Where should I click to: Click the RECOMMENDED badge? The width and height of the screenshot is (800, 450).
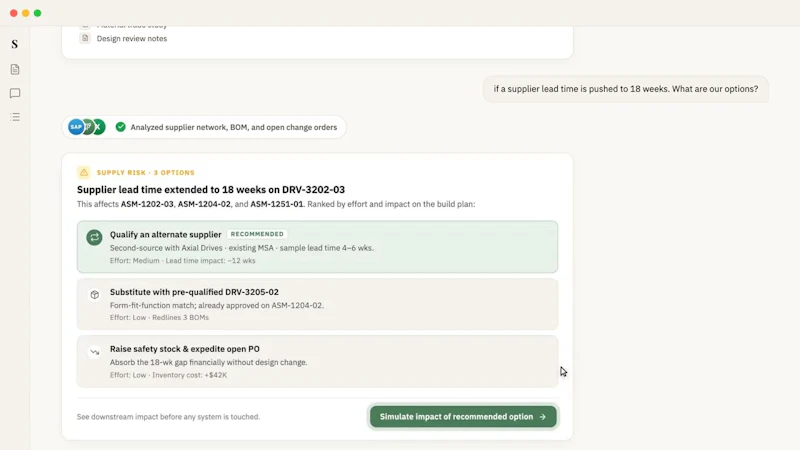(x=257, y=234)
